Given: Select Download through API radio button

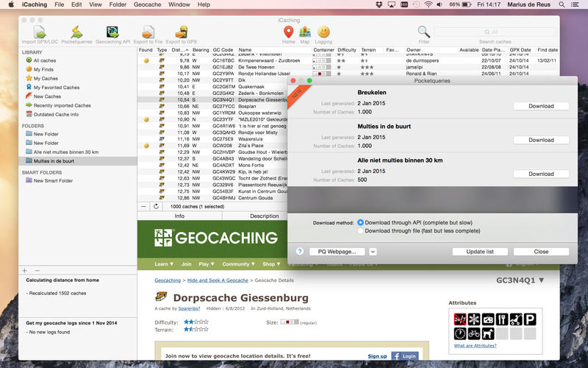Looking at the screenshot, I should [x=360, y=223].
